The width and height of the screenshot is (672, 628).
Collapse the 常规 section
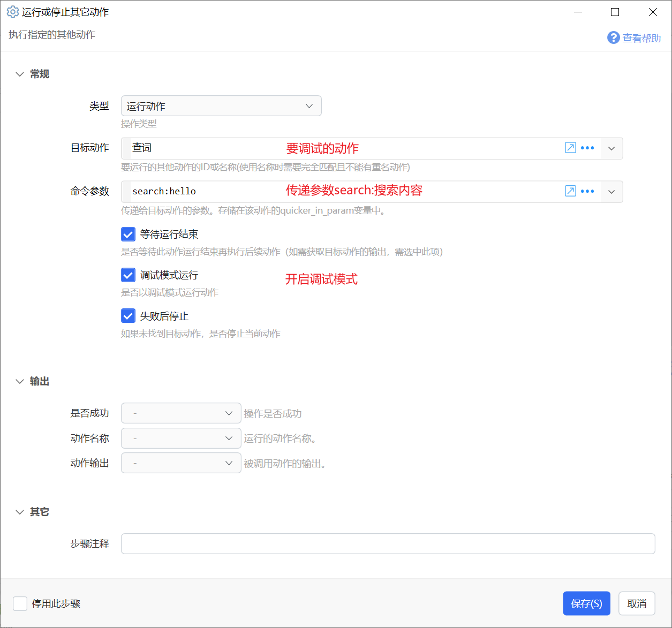point(20,74)
